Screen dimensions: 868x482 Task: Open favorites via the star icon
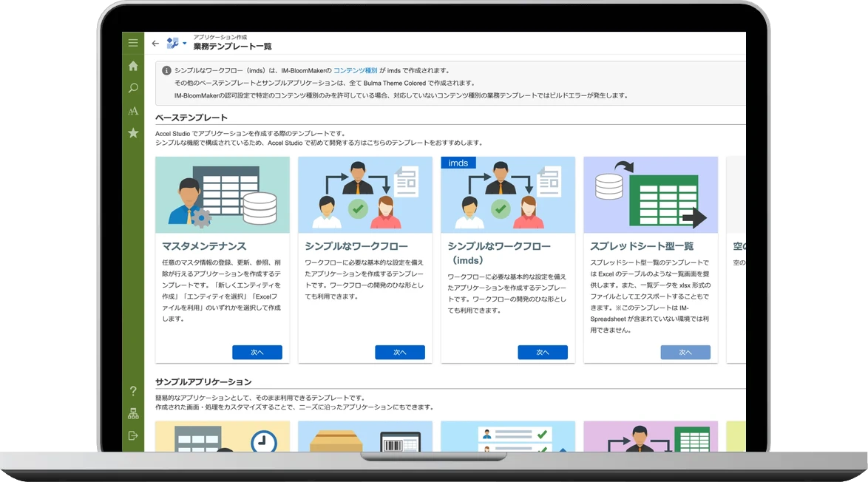(133, 133)
